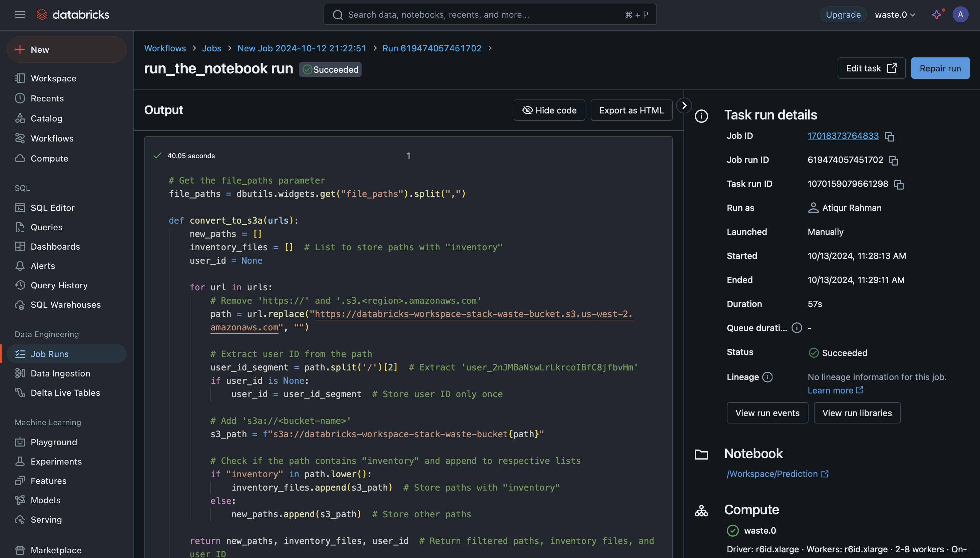Go to Job Runs in sidebar
Image resolution: width=980 pixels, height=558 pixels.
pos(49,354)
